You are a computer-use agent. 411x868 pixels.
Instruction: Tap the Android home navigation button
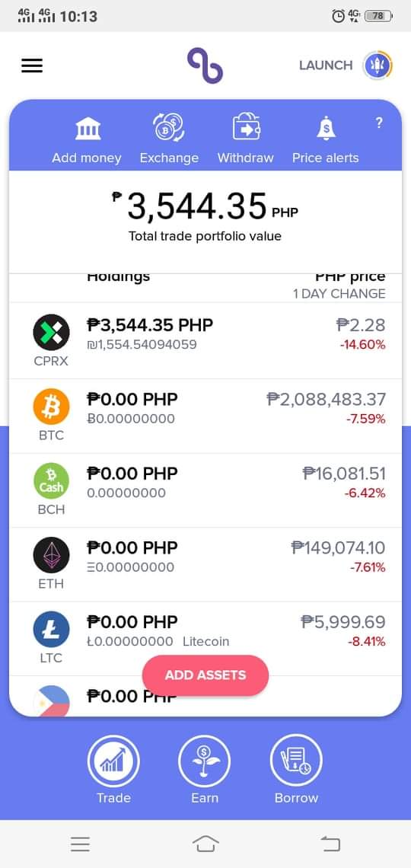[x=205, y=844]
